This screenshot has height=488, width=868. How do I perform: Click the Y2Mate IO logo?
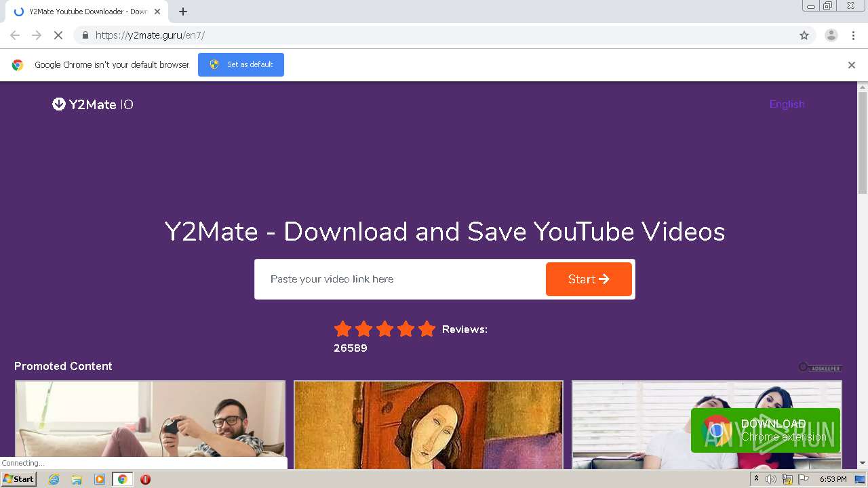click(x=93, y=104)
